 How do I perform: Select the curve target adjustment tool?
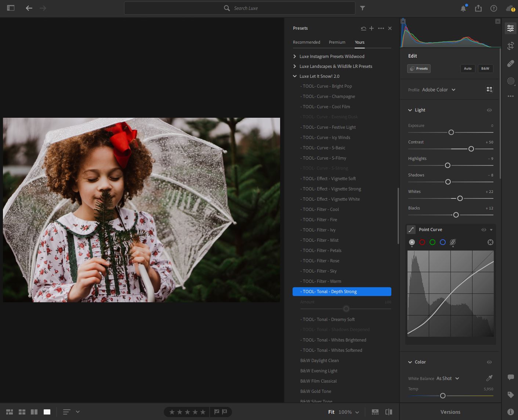[490, 242]
